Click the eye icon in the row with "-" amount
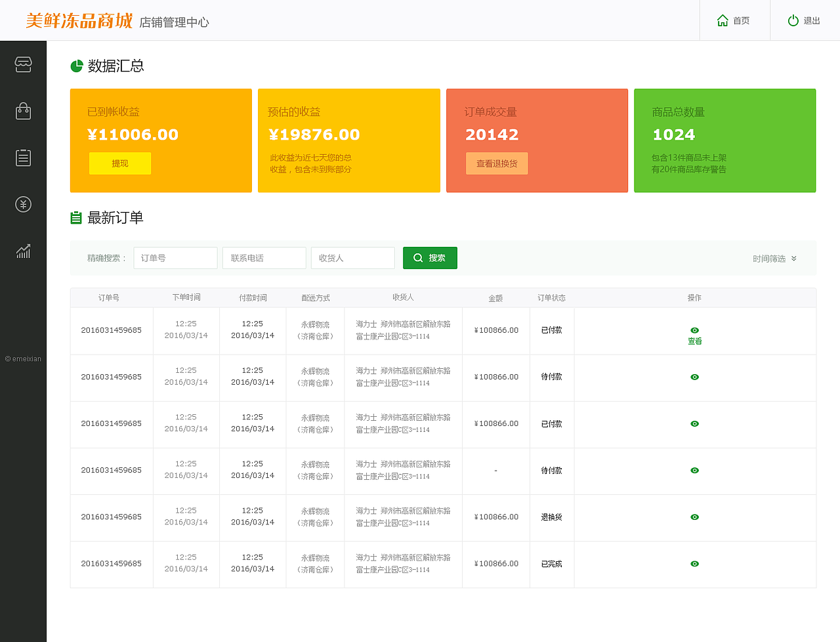Screen dimensions: 840x642 [695, 471]
